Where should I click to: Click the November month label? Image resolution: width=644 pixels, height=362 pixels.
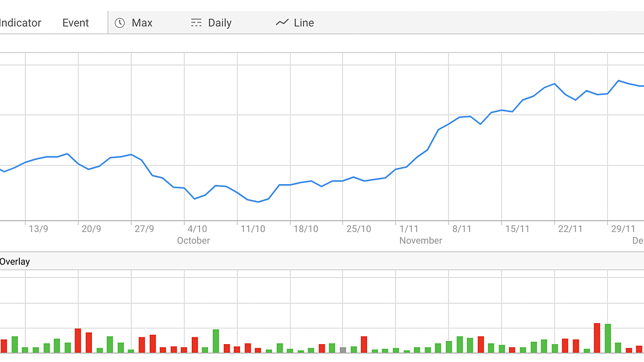point(421,240)
